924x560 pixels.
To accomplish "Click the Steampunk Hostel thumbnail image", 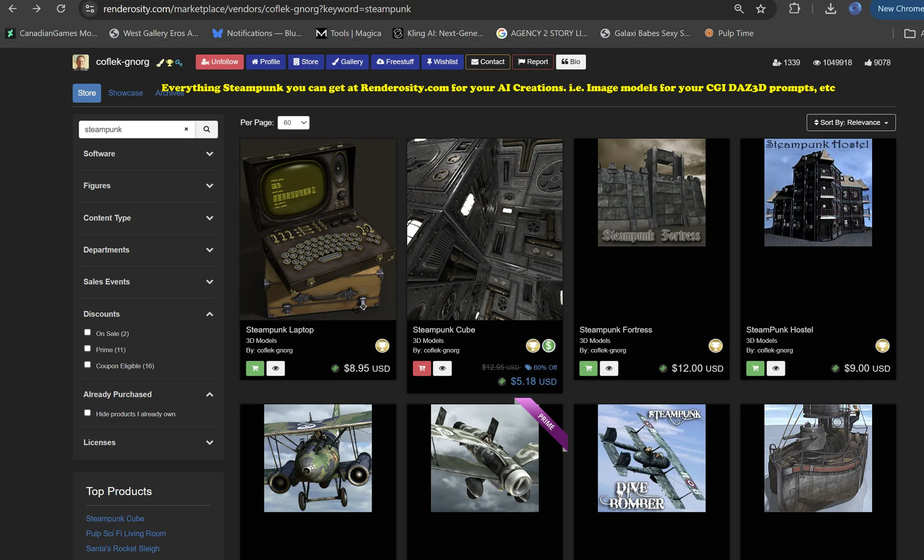I will pyautogui.click(x=818, y=192).
